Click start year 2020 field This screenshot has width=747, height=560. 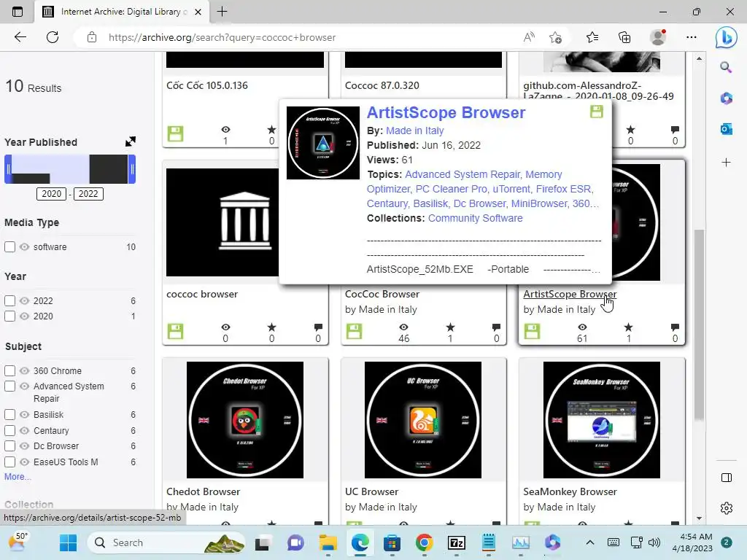tap(52, 194)
